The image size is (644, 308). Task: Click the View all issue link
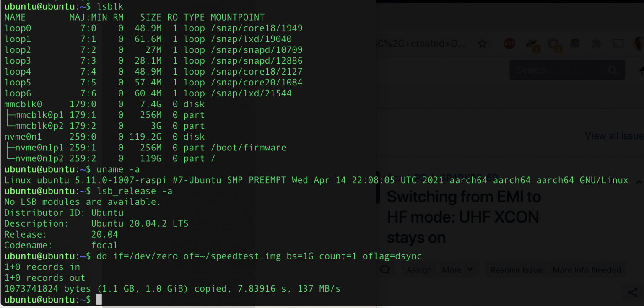point(614,136)
